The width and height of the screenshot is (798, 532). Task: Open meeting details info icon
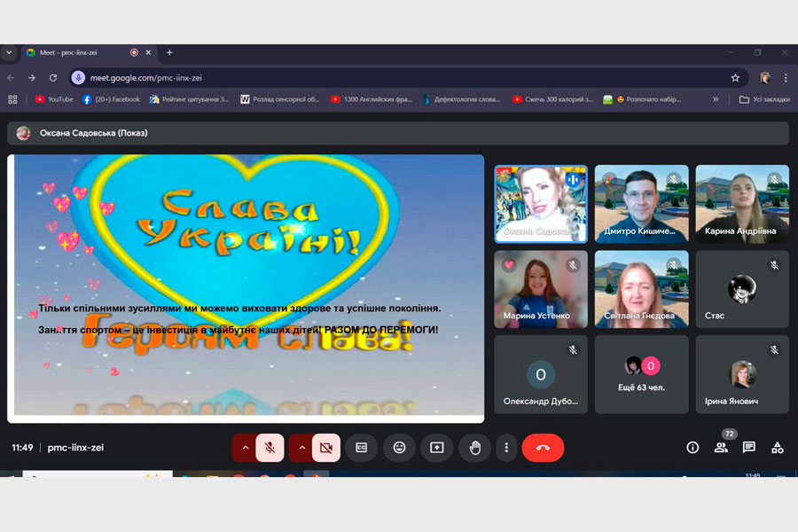(692, 448)
